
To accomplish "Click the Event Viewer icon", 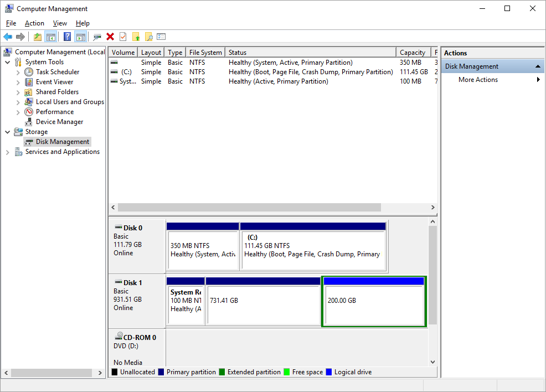I will [x=29, y=82].
